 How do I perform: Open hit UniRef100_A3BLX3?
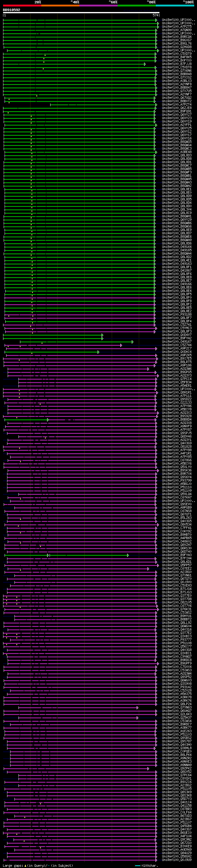(177, 81)
